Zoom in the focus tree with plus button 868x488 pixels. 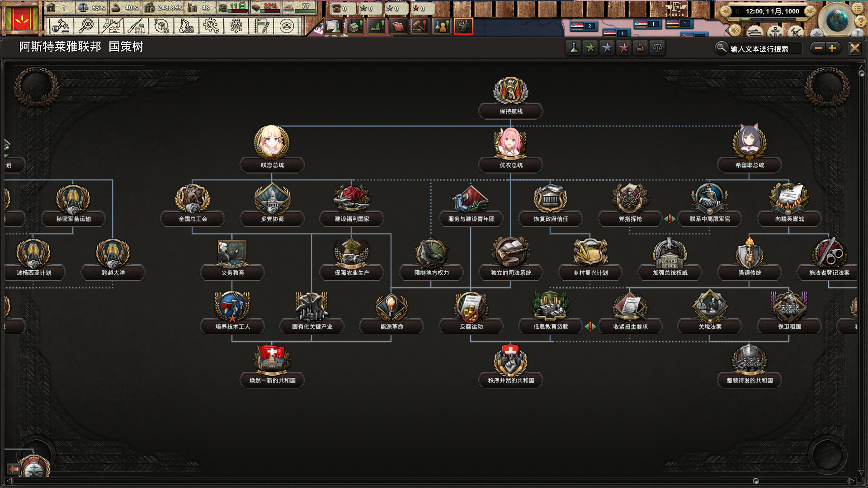click(x=832, y=48)
